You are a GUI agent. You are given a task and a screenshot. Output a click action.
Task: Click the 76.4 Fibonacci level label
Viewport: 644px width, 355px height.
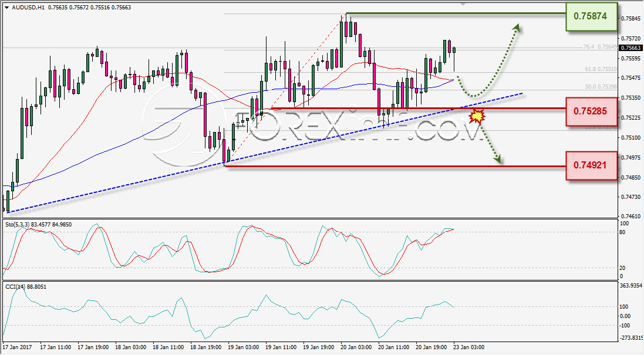click(x=600, y=47)
